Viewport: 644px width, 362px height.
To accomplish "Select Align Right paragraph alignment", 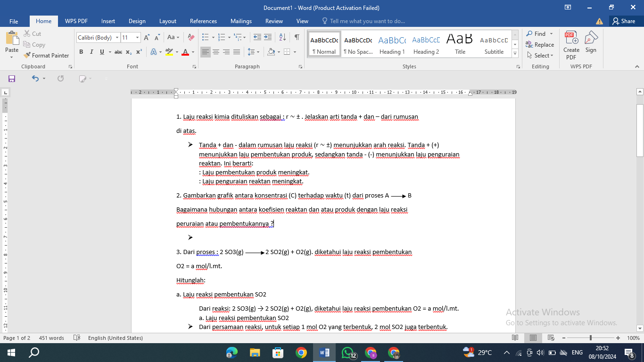I will pos(226,52).
